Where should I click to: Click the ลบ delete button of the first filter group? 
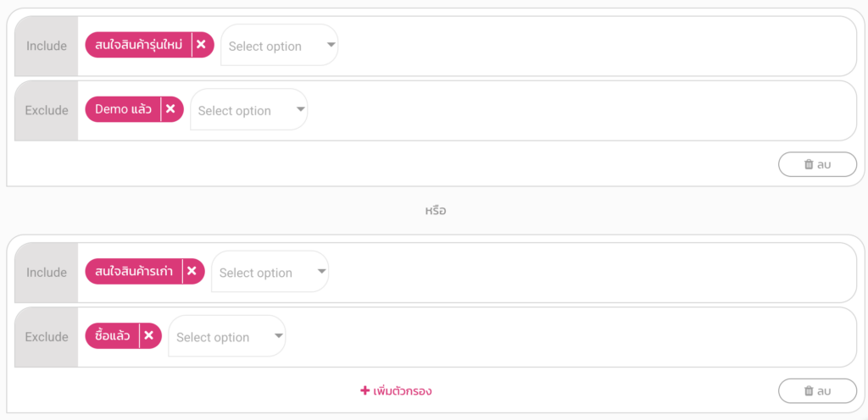818,164
